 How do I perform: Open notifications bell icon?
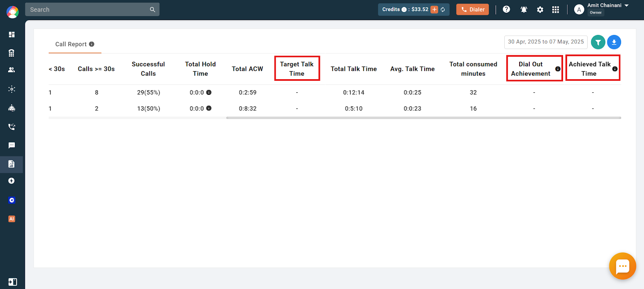pos(524,10)
